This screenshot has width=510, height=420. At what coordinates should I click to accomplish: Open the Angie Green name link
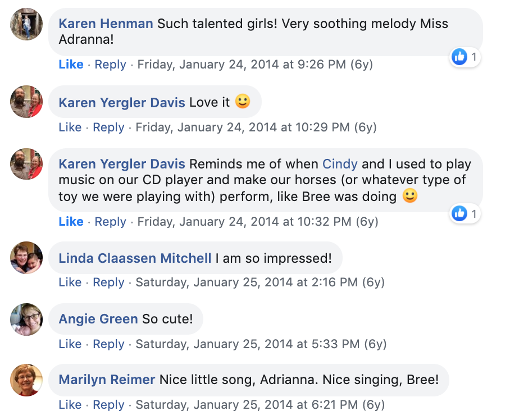click(98, 319)
